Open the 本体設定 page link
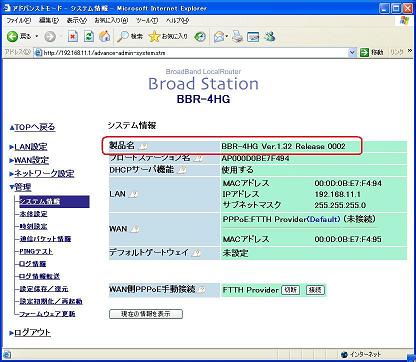The width and height of the screenshot is (416, 362). [34, 214]
